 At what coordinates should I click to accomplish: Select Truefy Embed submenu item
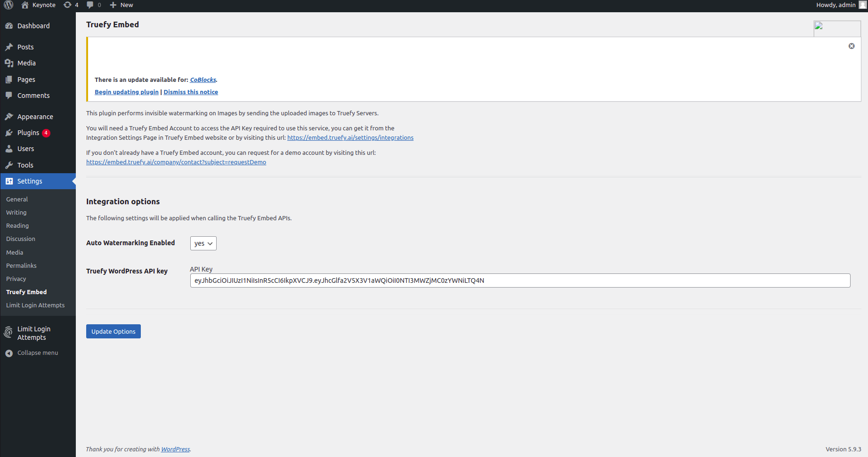(26, 292)
